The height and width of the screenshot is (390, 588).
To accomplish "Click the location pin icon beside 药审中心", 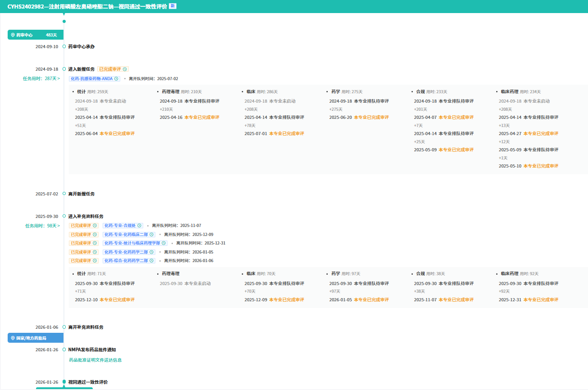I will [13, 35].
